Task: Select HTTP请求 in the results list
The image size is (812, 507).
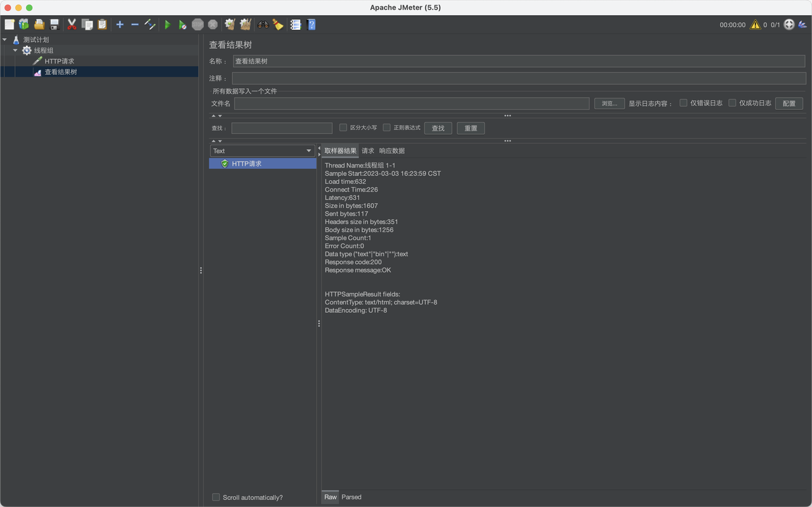Action: (263, 164)
